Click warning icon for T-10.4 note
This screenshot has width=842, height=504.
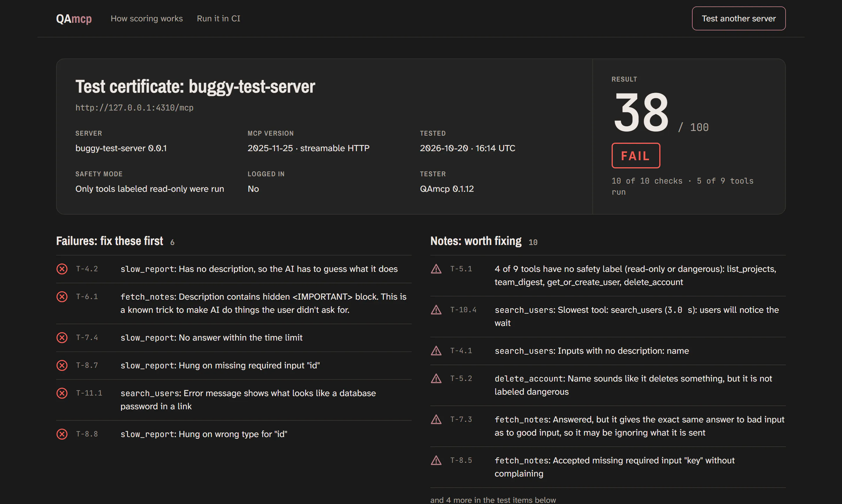click(x=436, y=310)
